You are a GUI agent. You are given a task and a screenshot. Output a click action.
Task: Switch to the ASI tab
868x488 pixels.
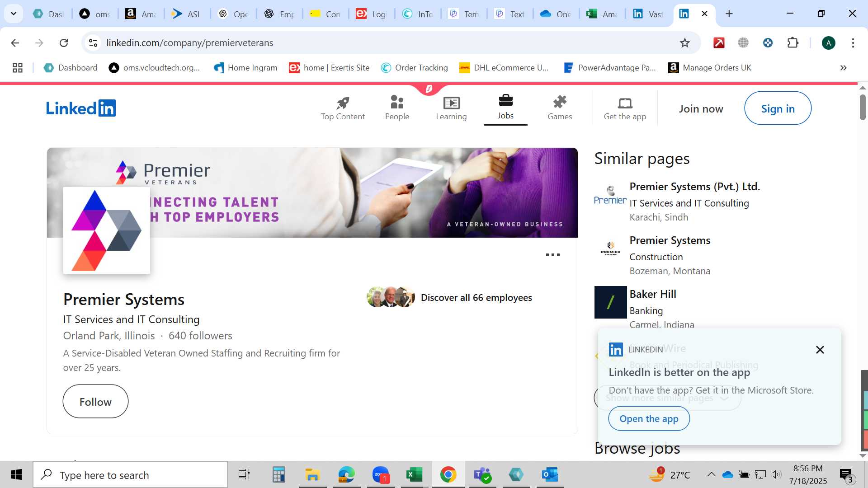[x=186, y=14]
